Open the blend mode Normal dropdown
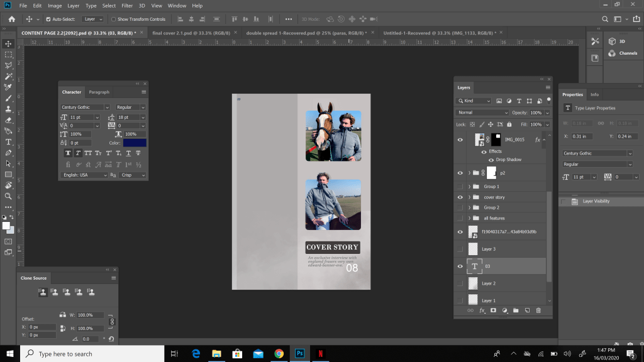 (x=482, y=112)
